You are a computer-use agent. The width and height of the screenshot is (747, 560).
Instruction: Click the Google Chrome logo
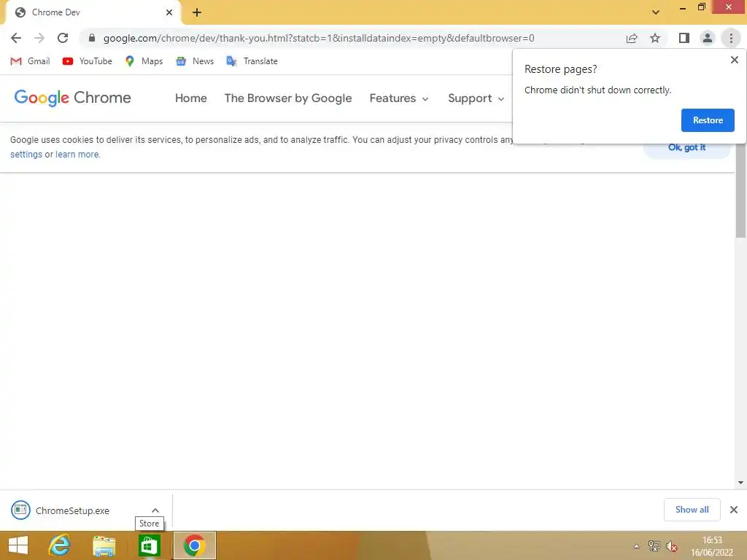coord(72,98)
